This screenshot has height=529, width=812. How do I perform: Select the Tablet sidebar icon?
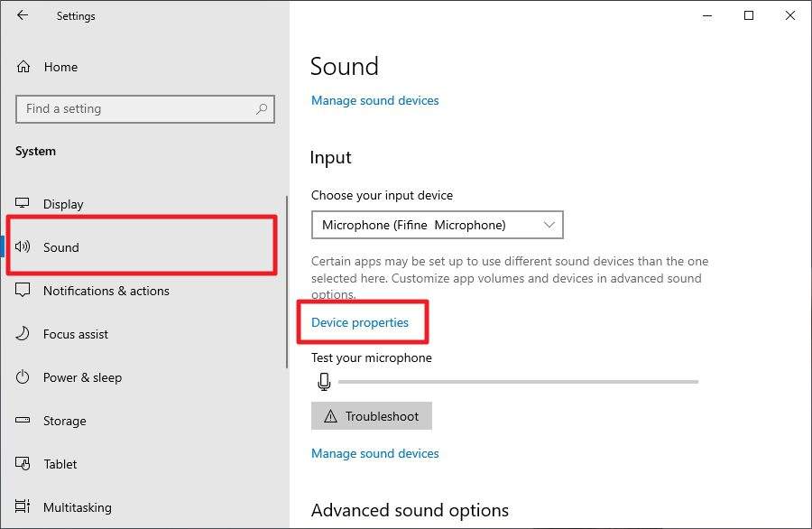24,464
